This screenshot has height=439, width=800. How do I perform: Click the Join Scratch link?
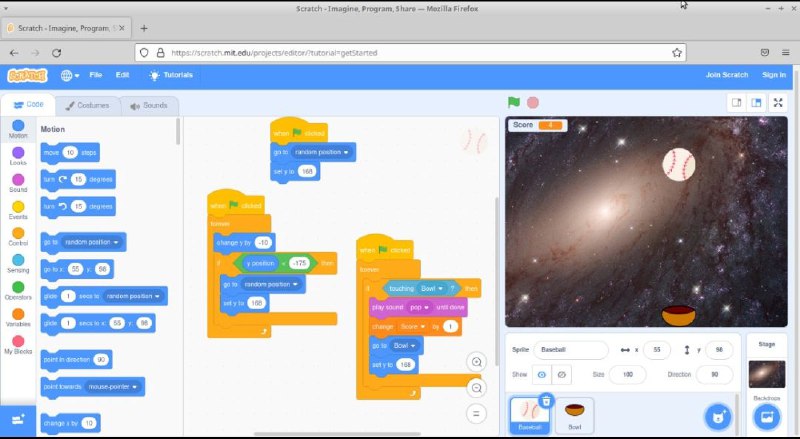click(x=726, y=75)
